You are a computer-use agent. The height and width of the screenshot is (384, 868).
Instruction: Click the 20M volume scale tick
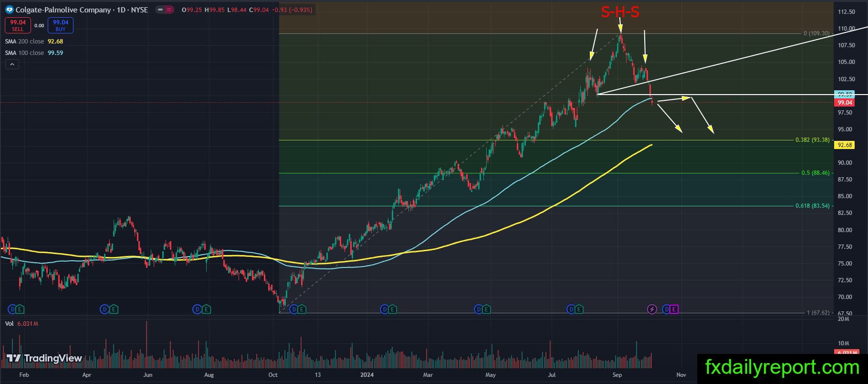point(844,319)
